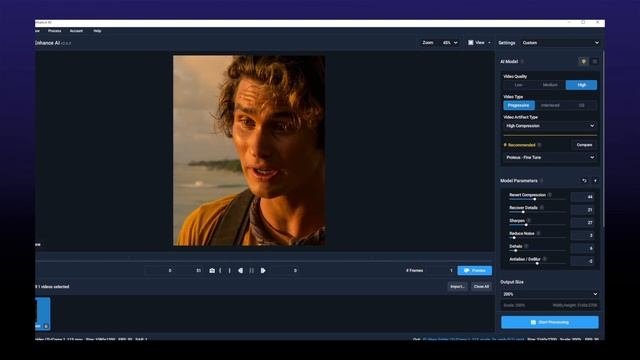Step forward one frame
Image resolution: width=640 pixels, height=360 pixels.
pos(263,271)
